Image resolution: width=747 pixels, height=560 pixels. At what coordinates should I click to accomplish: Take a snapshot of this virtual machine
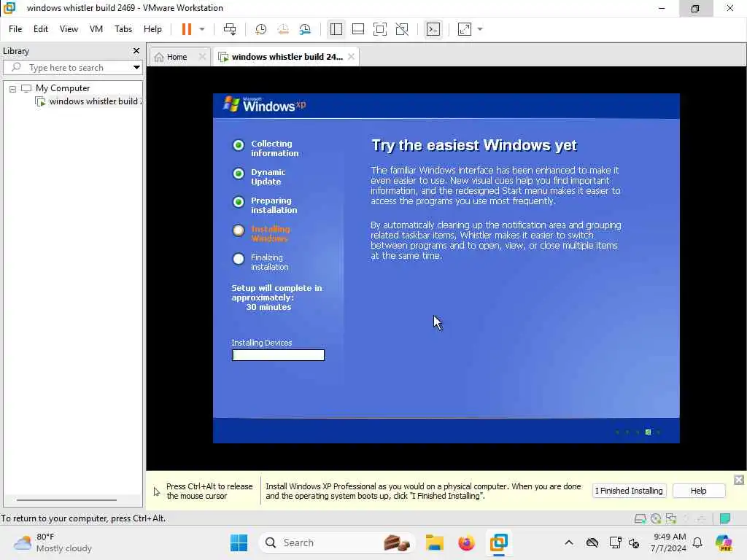(260, 29)
